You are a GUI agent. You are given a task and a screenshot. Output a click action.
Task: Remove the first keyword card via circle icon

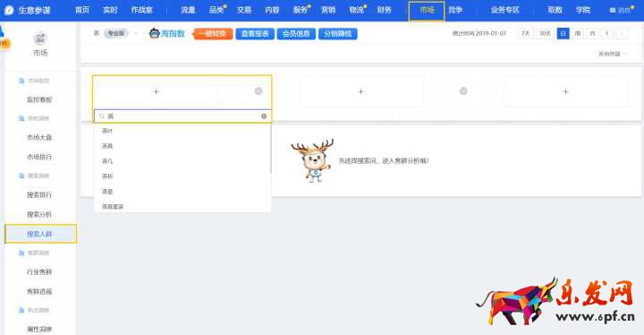[x=258, y=91]
